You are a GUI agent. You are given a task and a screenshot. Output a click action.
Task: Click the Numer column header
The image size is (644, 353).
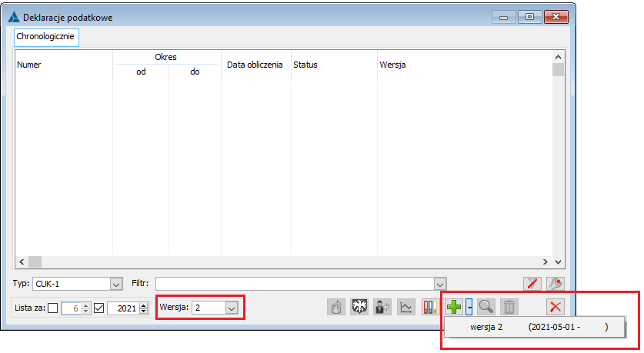(x=29, y=65)
